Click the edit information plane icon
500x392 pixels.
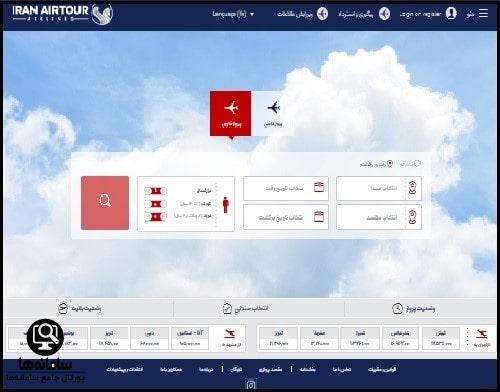(322, 14)
